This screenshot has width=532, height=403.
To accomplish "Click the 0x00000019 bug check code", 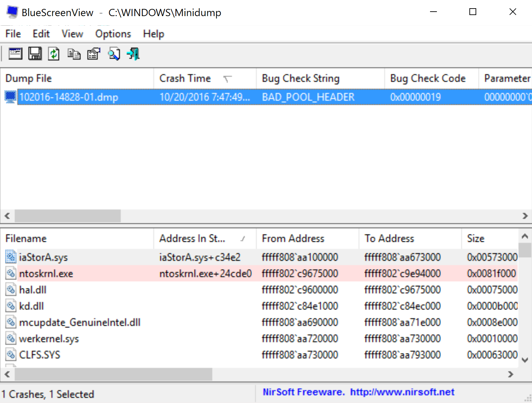I will [415, 97].
